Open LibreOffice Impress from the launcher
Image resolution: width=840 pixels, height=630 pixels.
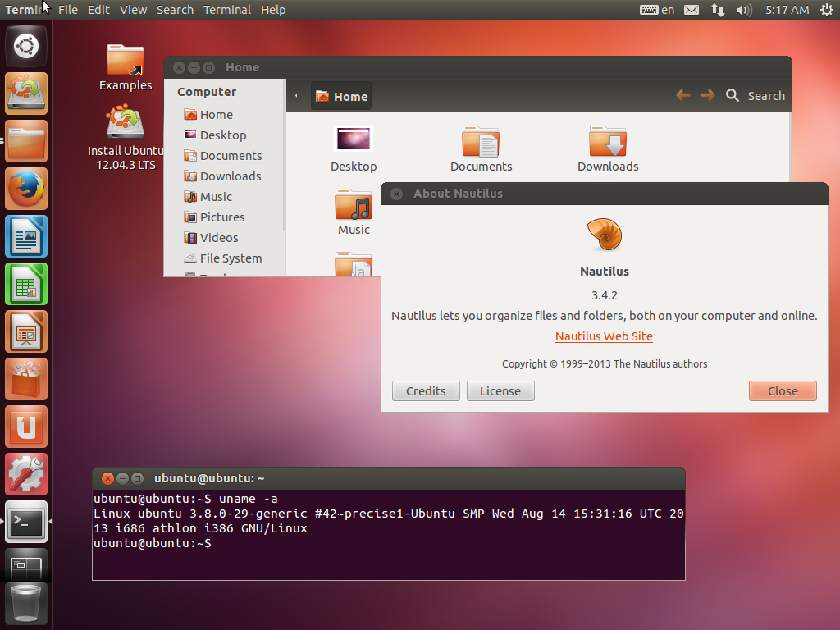coord(26,332)
